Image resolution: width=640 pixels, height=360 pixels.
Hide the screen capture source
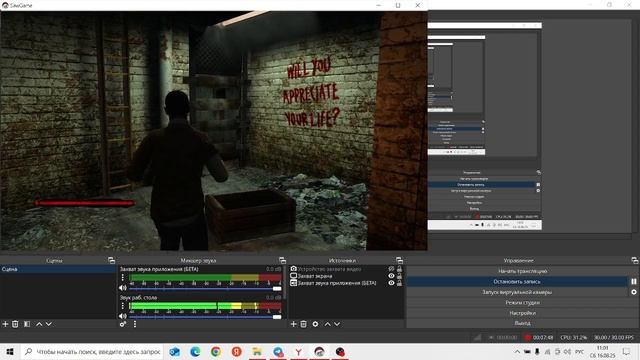click(x=391, y=276)
